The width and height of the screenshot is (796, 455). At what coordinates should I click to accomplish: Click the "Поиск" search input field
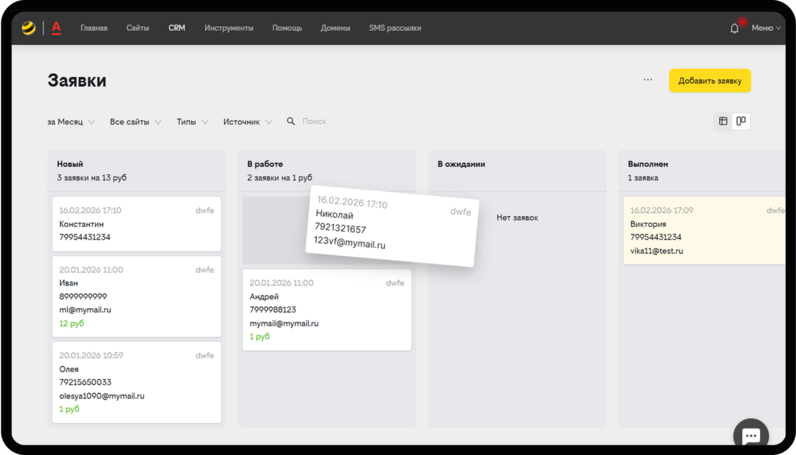coord(340,122)
